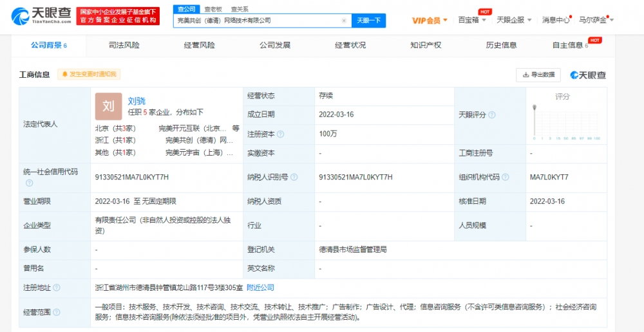Click help icon next to 经营范围
Image resolution: width=644 pixels, height=332 pixels.
click(57, 312)
